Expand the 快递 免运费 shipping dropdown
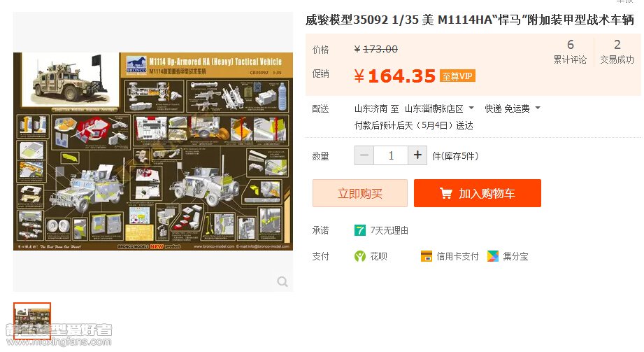 513,108
